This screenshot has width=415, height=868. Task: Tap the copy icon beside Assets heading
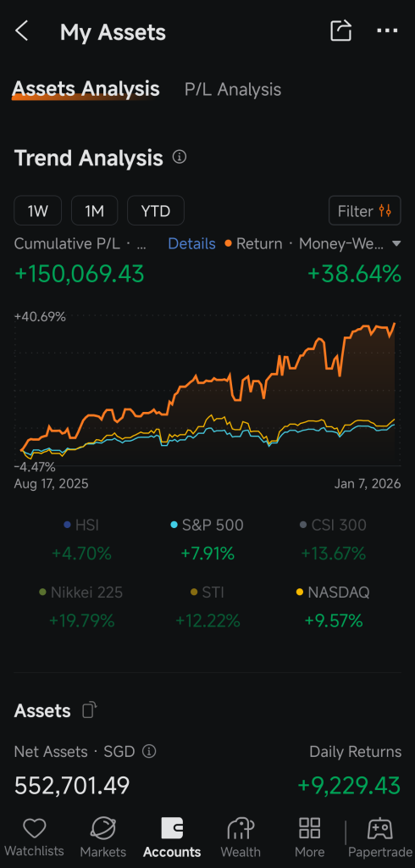click(89, 709)
